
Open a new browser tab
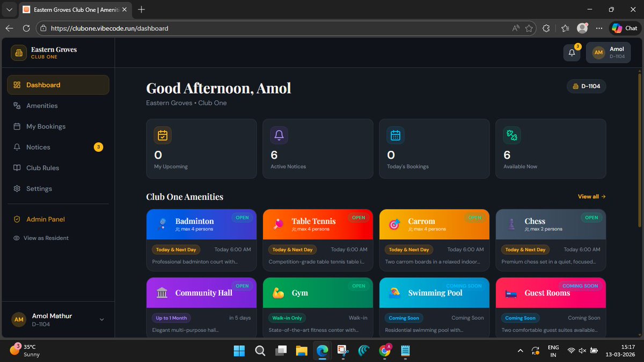142,10
